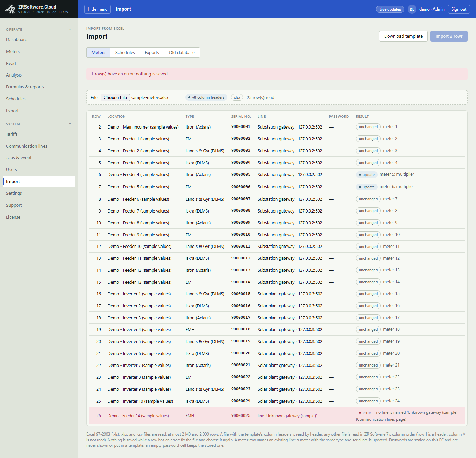Click the 'v8 column headers' badge
The image size is (476, 458).
point(206,98)
